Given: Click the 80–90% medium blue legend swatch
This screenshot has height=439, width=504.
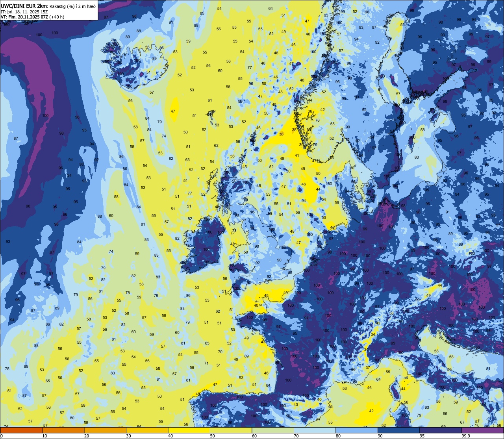Looking at the screenshot, I should [x=357, y=430].
